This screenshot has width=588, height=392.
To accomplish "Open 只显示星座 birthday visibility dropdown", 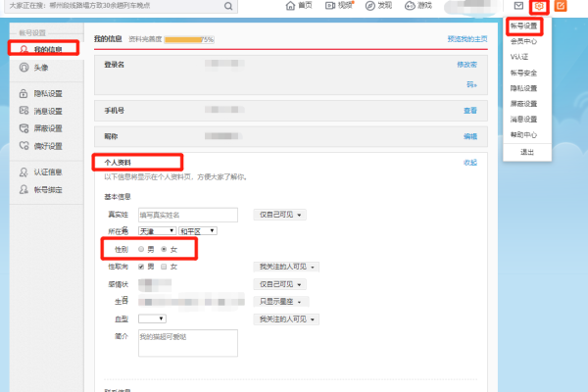I will [x=281, y=302].
